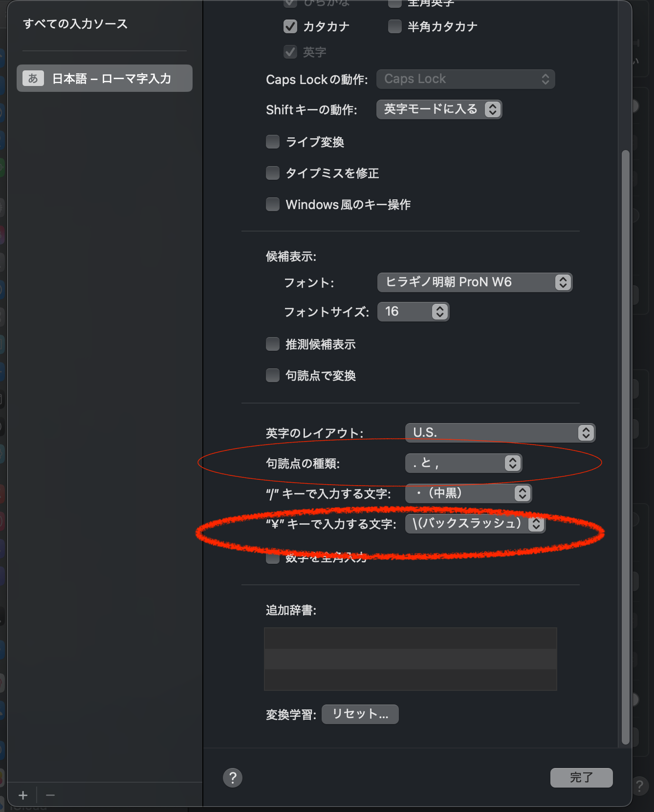The height and width of the screenshot is (812, 654).
Task: Select 日本語 – ローマ字入力 in sidebar
Action: (105, 78)
